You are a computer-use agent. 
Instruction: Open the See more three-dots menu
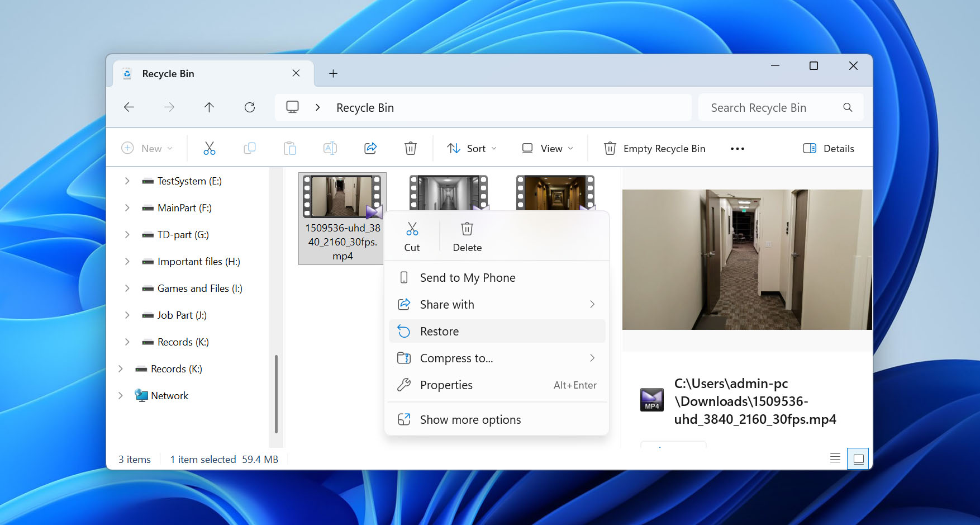(x=738, y=149)
